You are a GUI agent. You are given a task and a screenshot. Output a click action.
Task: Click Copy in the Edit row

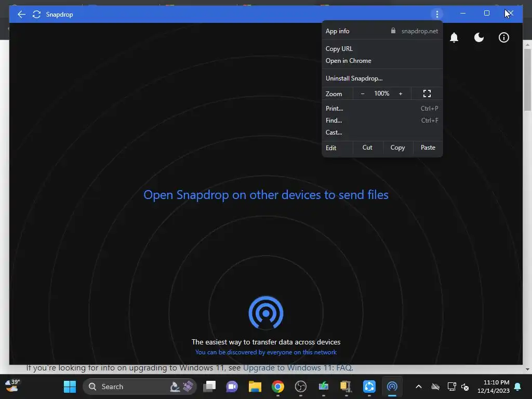[397, 148]
